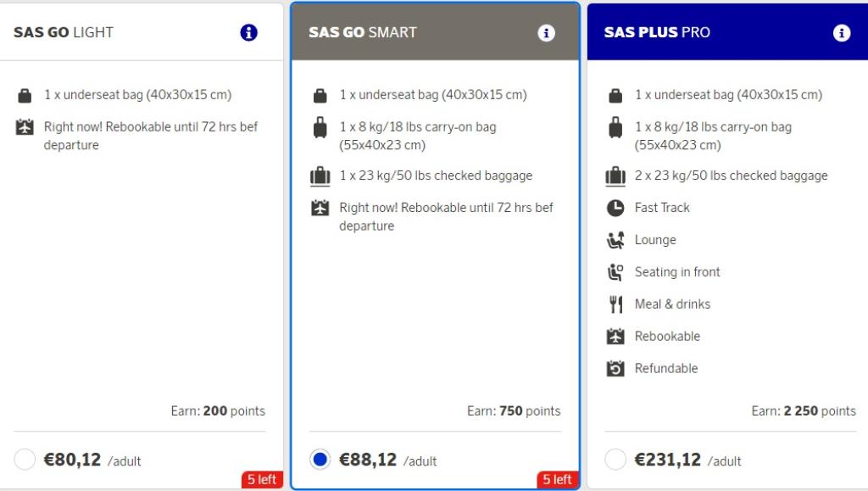Open SAS Go Smart info icon
Viewport: 868px width, 491px height.
[546, 33]
